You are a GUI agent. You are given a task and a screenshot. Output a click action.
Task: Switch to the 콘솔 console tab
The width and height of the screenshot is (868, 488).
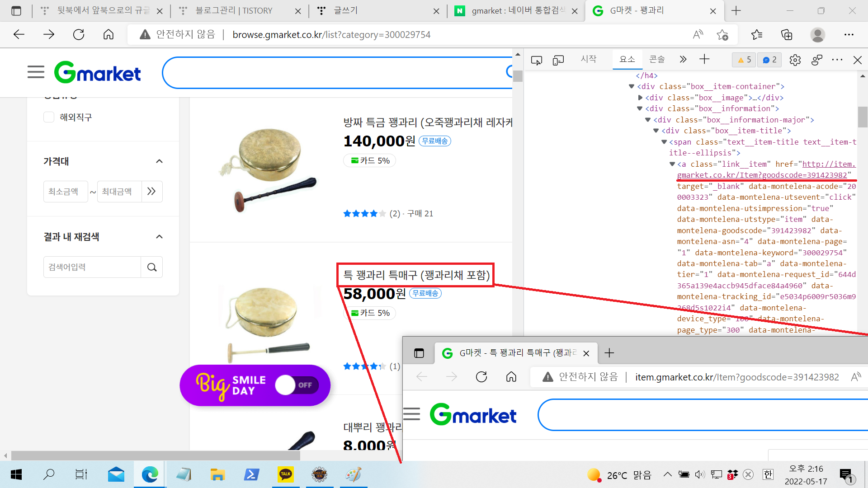(x=657, y=59)
